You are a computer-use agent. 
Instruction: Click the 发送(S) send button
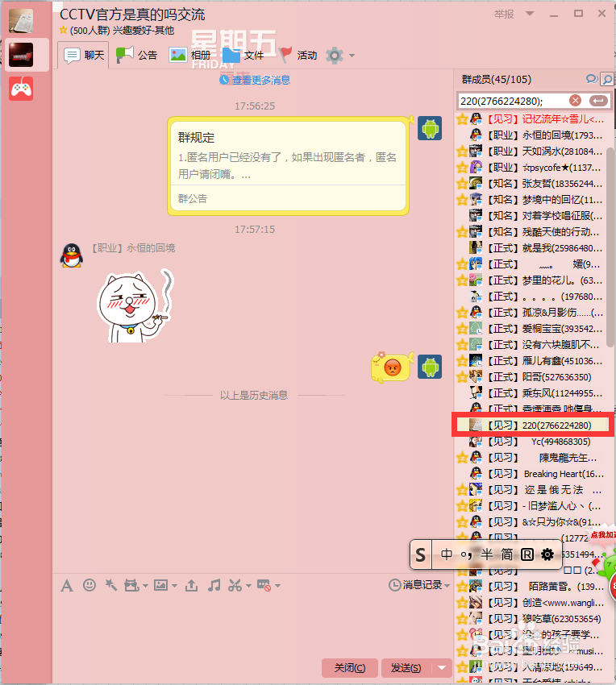pos(406,668)
